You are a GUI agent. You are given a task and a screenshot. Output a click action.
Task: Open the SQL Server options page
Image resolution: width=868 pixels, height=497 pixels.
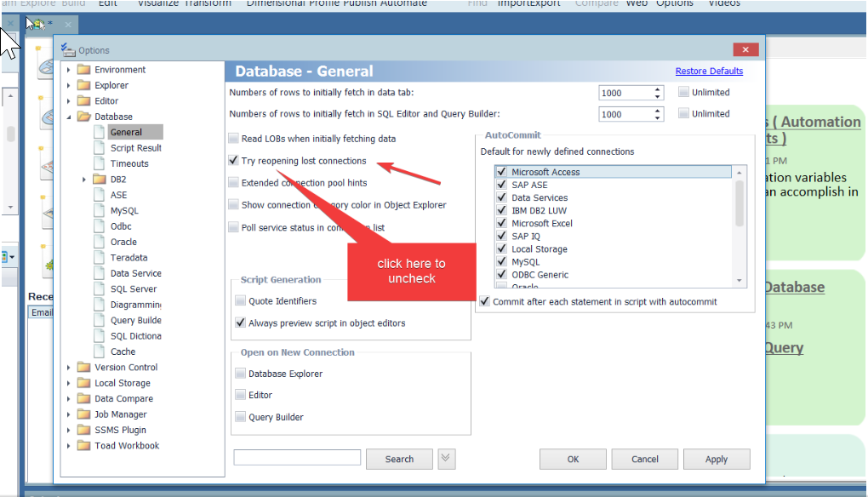134,289
